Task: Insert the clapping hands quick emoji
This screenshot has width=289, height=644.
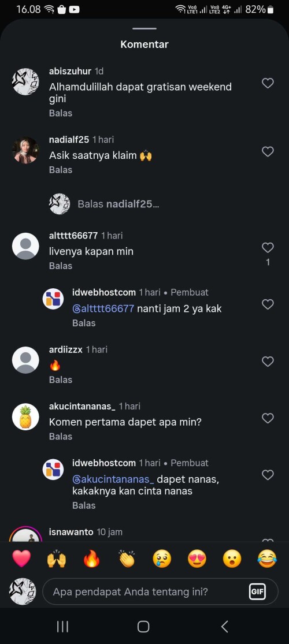Action: [127, 559]
